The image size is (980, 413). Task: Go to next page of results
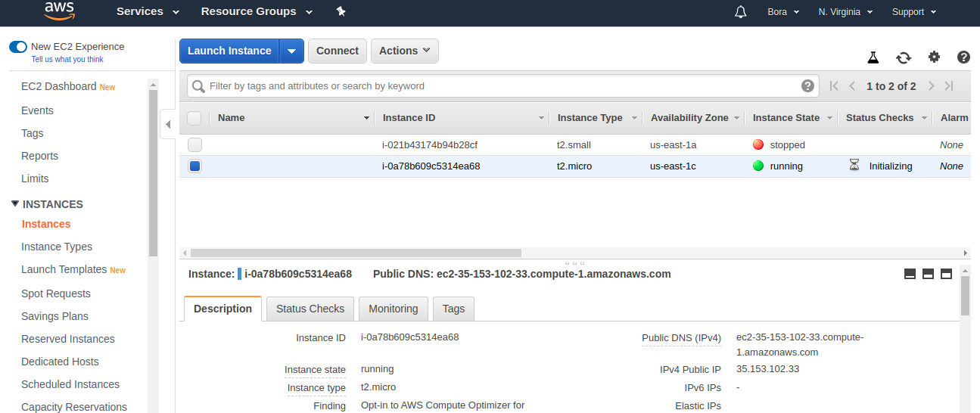(x=932, y=86)
